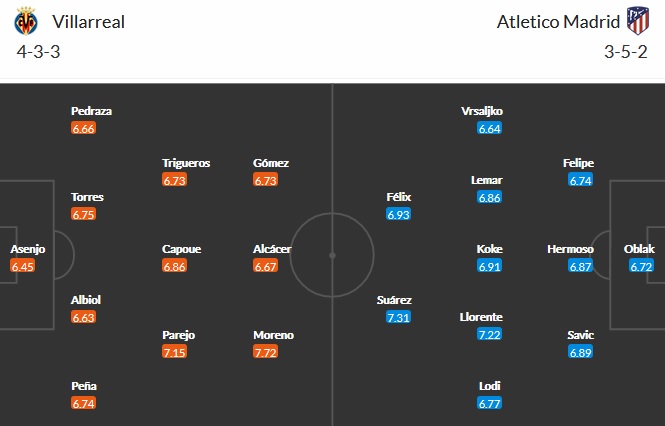Open Koke's player entry
665x426 pixels.
tap(490, 249)
